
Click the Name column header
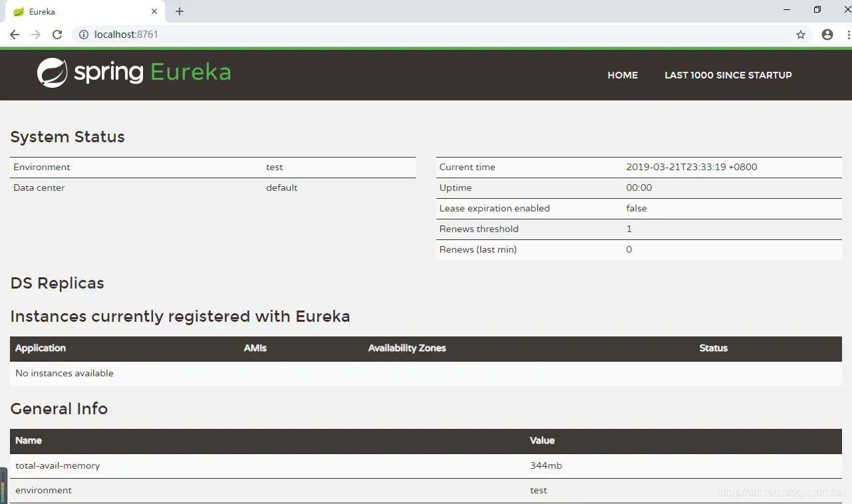click(x=29, y=440)
